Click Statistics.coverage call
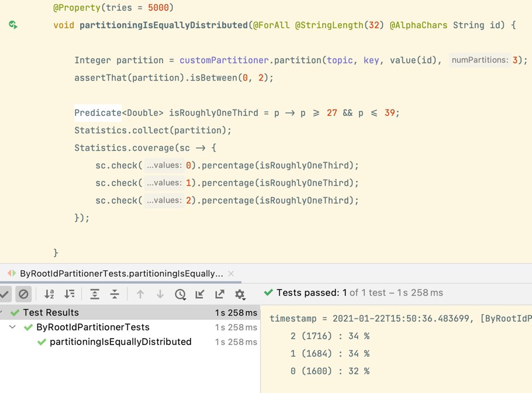Screen dimensions: 532x393 [124, 148]
